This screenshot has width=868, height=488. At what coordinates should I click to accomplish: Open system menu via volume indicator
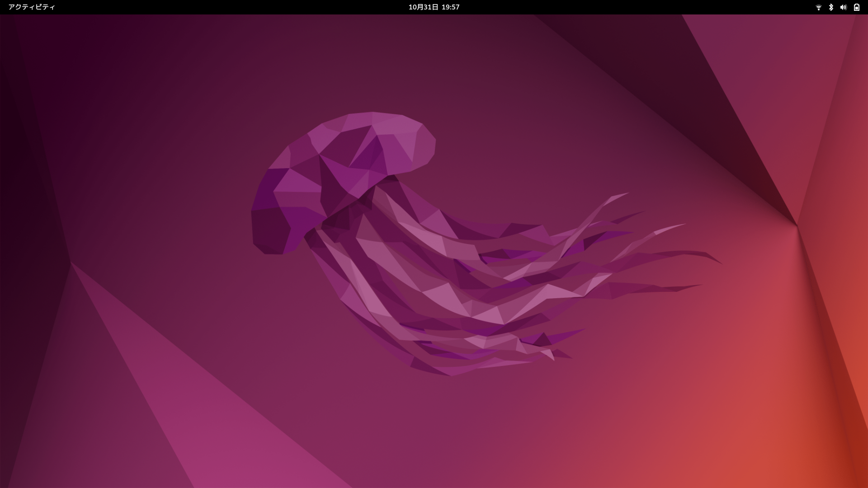click(843, 7)
